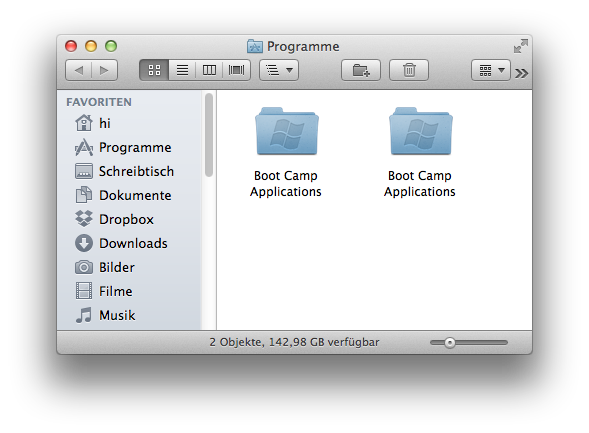Select the first Boot Camp Applications folder
This screenshot has width=589, height=433.
(x=286, y=152)
